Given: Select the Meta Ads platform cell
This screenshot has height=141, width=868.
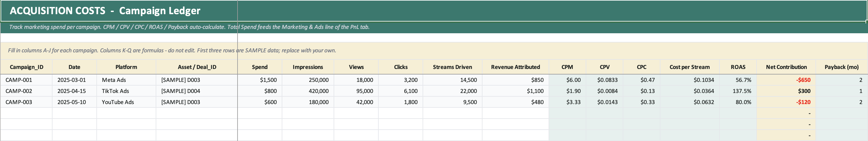Looking at the screenshot, I should 126,80.
